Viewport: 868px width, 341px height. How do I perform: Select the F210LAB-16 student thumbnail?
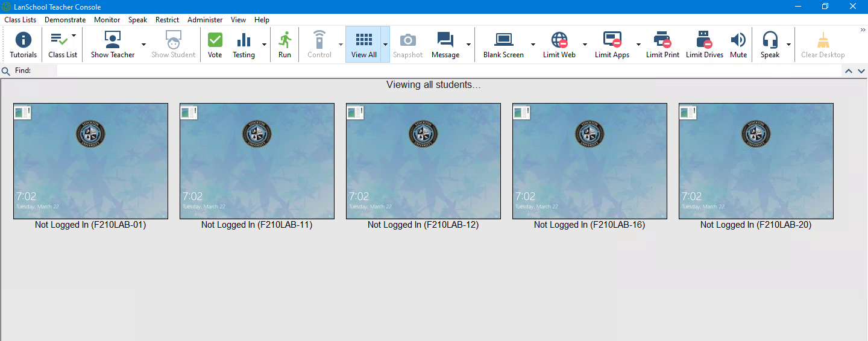point(590,161)
